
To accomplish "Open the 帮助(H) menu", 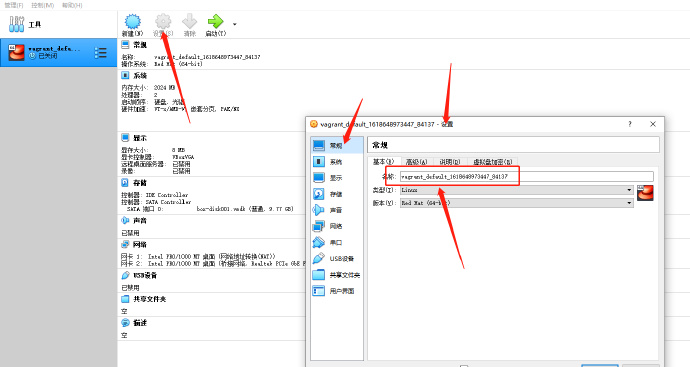I will 72,5.
